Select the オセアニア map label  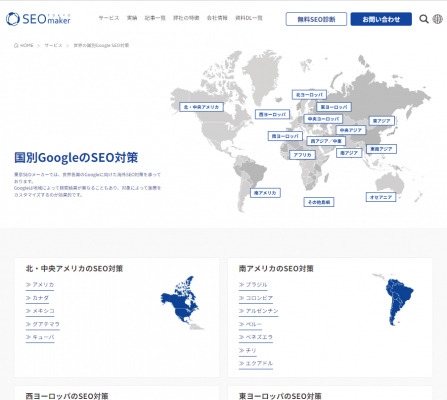[x=381, y=197]
